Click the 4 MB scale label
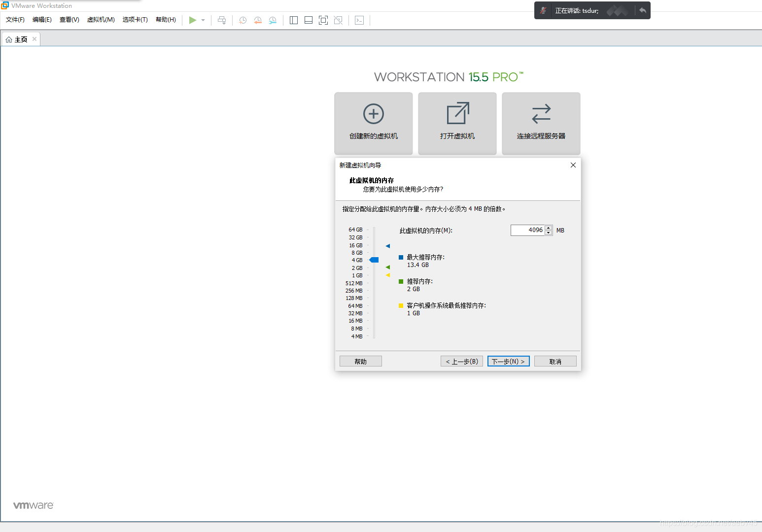Image resolution: width=762 pixels, height=532 pixels. click(x=356, y=336)
